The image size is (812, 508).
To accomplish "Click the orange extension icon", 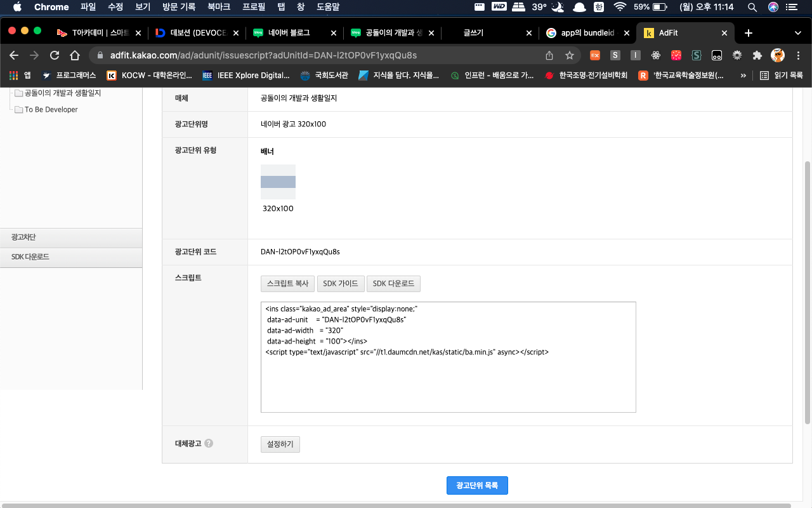I will (x=595, y=55).
